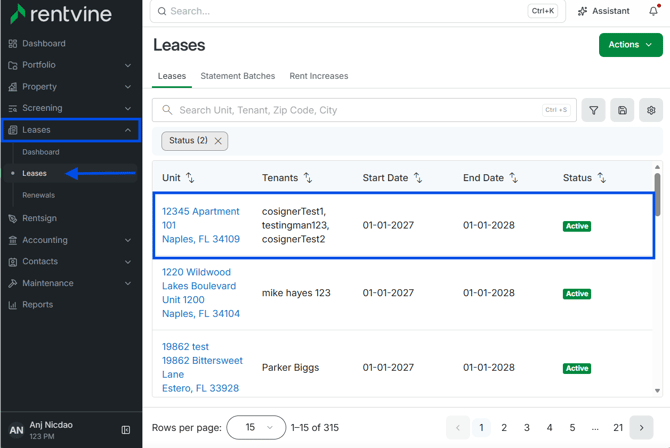
Task: Expand the Property menu chevron
Action: click(128, 87)
